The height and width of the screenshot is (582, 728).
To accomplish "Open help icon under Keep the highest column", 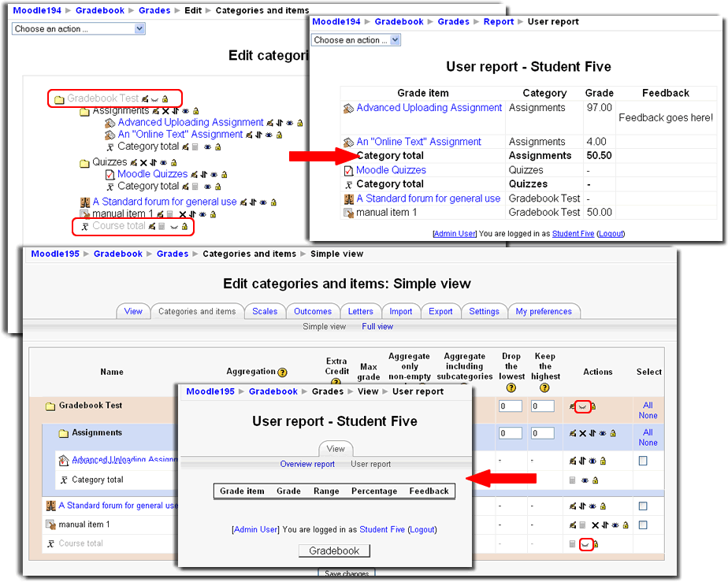I will [544, 387].
